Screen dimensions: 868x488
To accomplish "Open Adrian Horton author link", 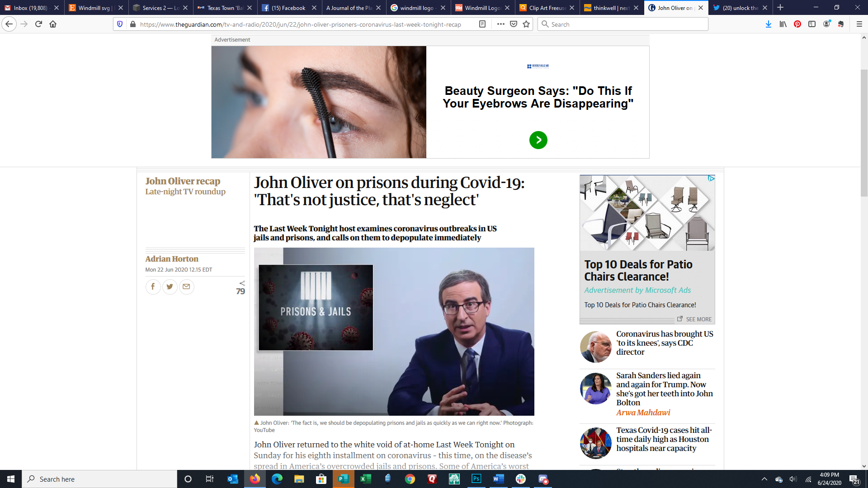I will click(x=171, y=259).
